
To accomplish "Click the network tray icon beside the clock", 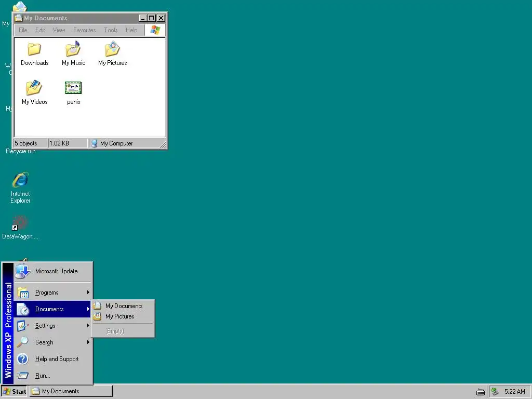I will click(x=495, y=392).
